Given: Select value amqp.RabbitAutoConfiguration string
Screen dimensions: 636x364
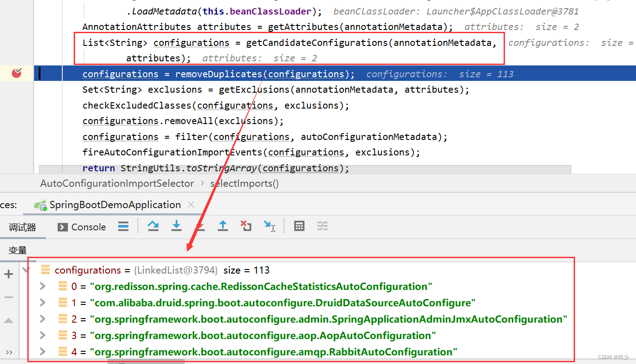Looking at the screenshot, I should [273, 352].
